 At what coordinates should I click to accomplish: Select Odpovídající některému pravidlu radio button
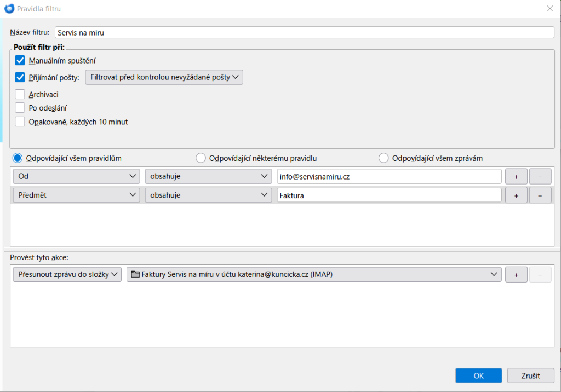pyautogui.click(x=201, y=158)
